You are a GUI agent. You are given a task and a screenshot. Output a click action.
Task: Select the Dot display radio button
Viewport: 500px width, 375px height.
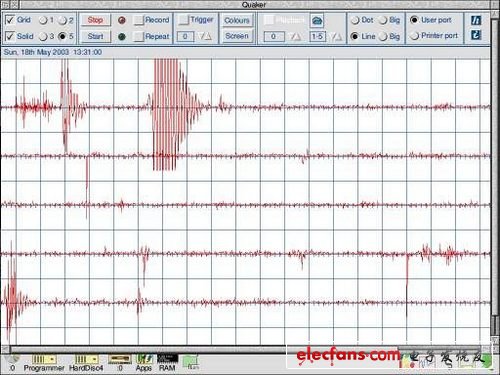pos(355,20)
